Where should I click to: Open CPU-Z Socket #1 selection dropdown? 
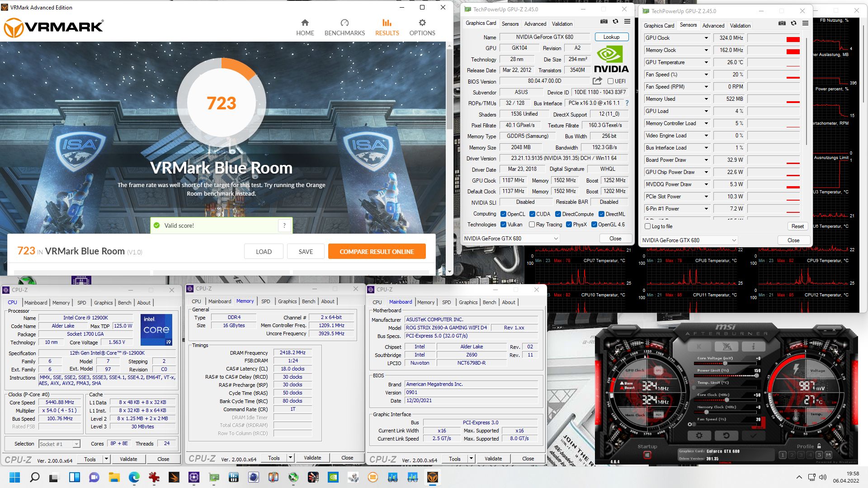pos(59,444)
